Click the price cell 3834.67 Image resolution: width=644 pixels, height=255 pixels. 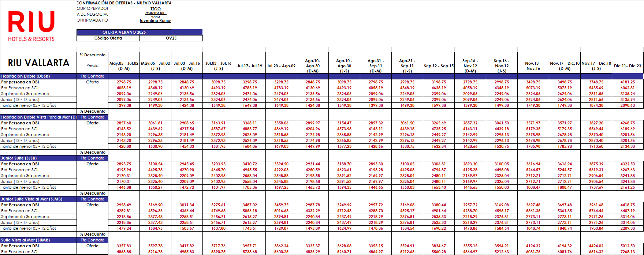[439, 246]
